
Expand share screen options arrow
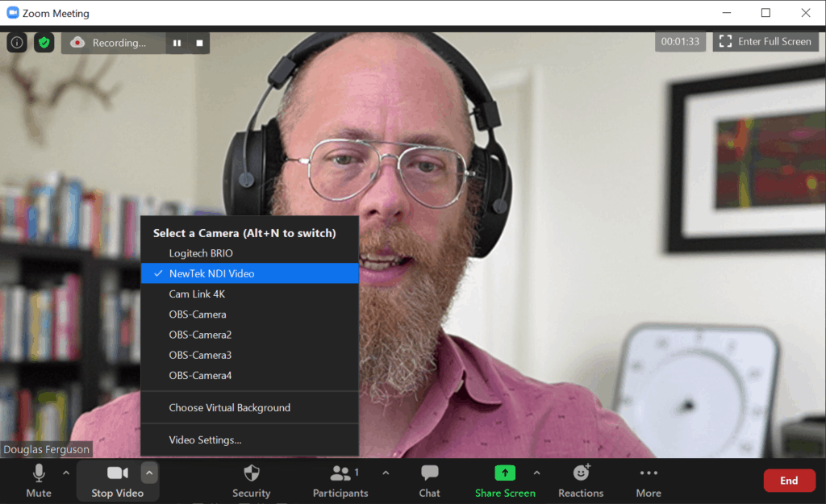[537, 473]
